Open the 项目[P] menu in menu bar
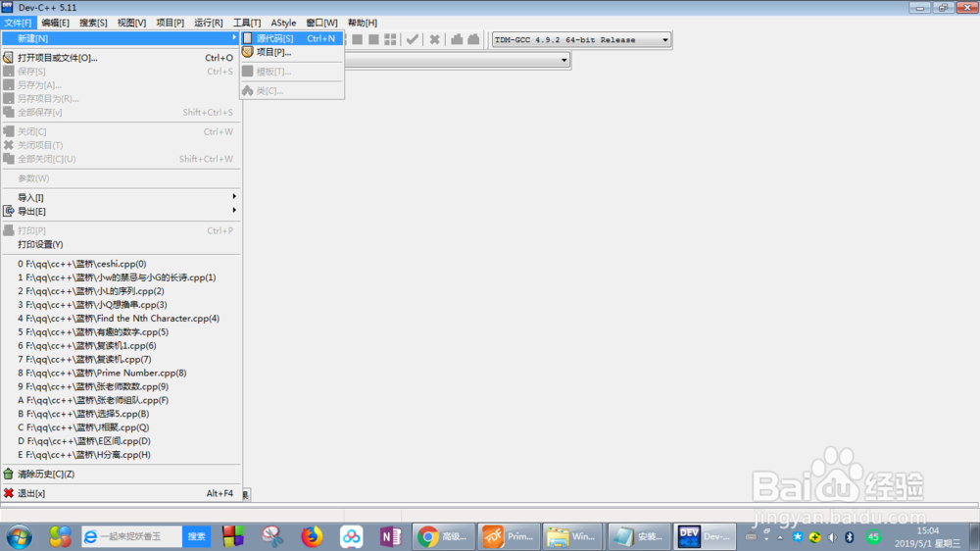980x551 pixels. point(170,23)
